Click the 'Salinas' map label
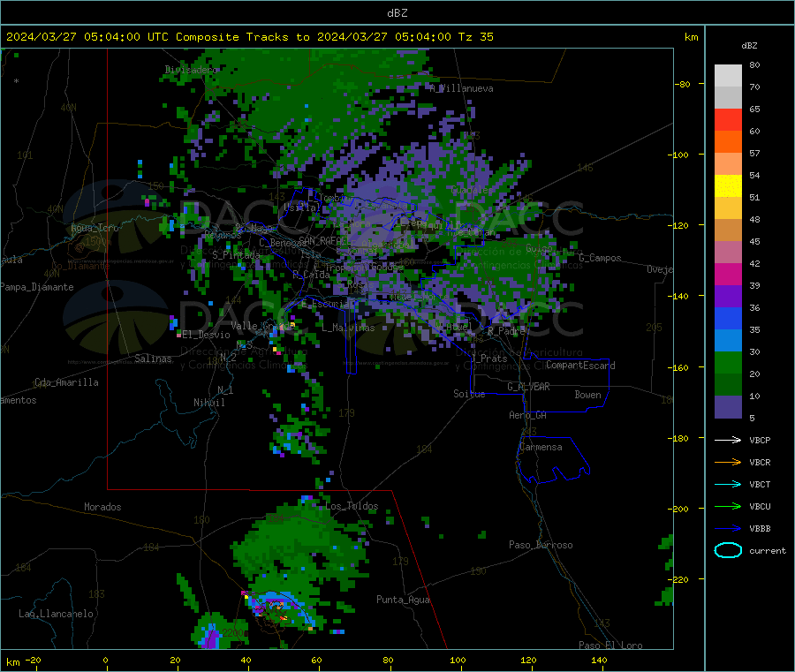The height and width of the screenshot is (672, 795). click(153, 359)
